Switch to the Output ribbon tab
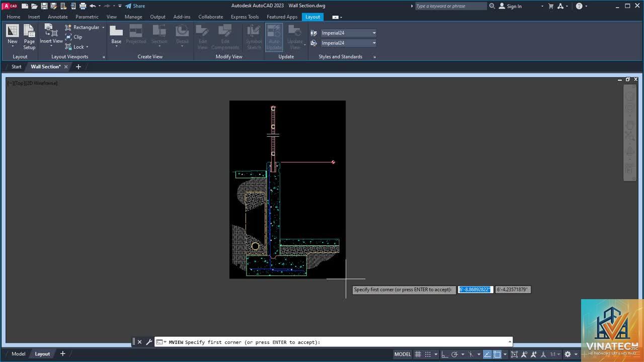The height and width of the screenshot is (362, 644). [x=157, y=17]
